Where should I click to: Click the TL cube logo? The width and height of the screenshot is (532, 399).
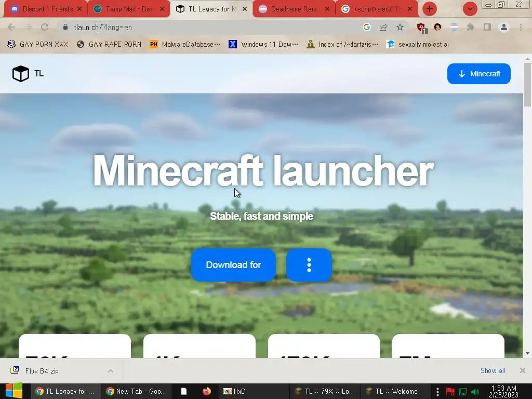[x=21, y=74]
